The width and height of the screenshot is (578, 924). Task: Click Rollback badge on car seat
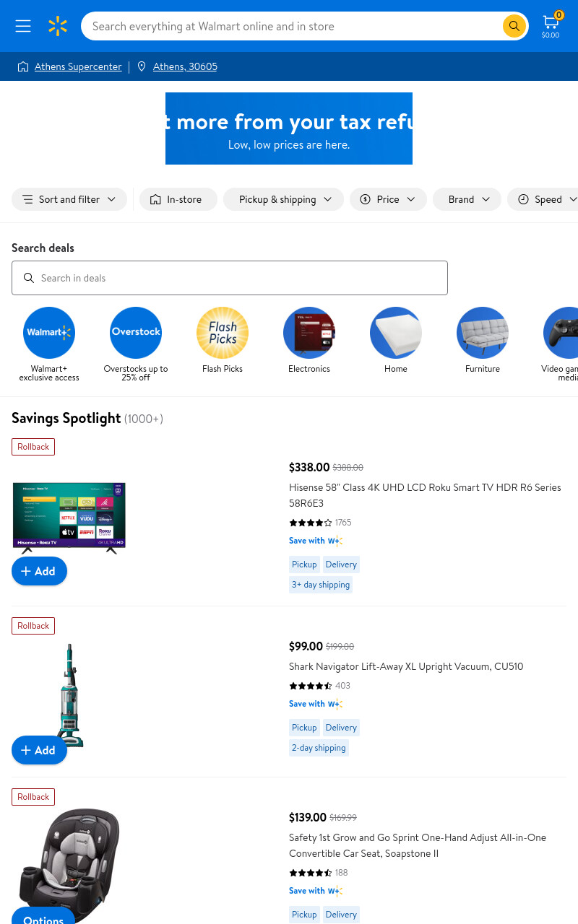pyautogui.click(x=33, y=797)
